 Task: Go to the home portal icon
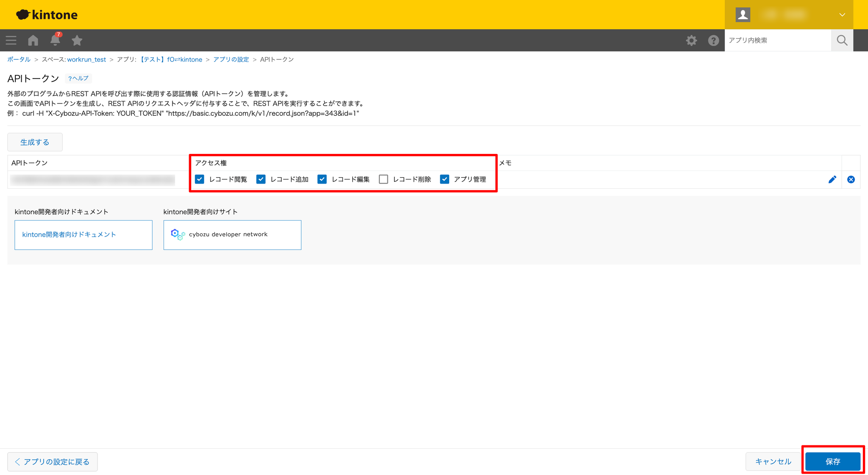[33, 40]
